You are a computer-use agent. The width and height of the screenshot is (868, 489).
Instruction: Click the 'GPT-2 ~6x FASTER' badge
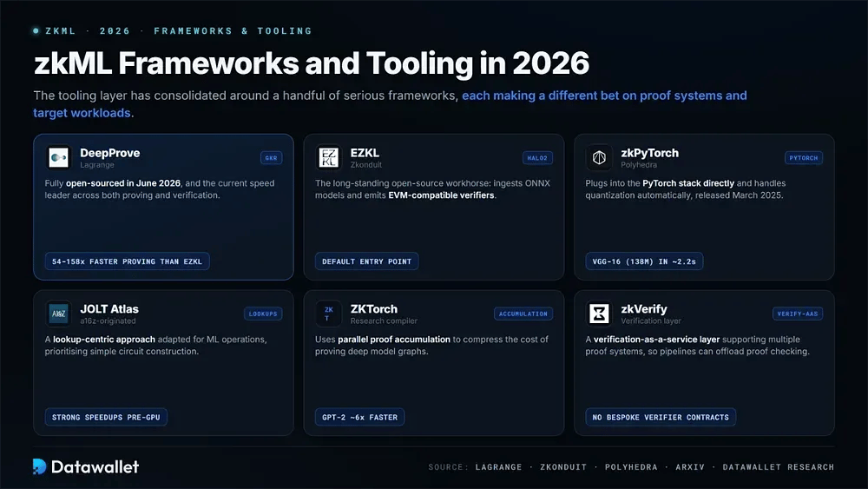pos(359,417)
